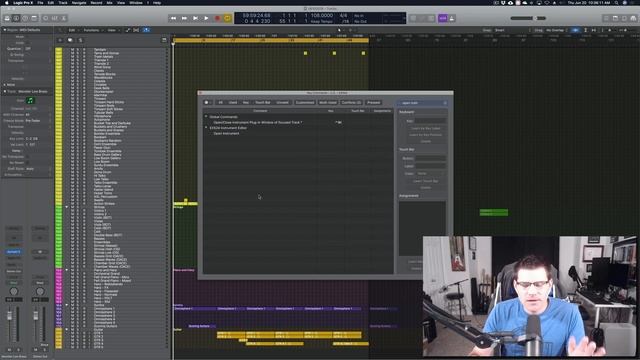Click the Customized button in Key Commands

(305, 102)
